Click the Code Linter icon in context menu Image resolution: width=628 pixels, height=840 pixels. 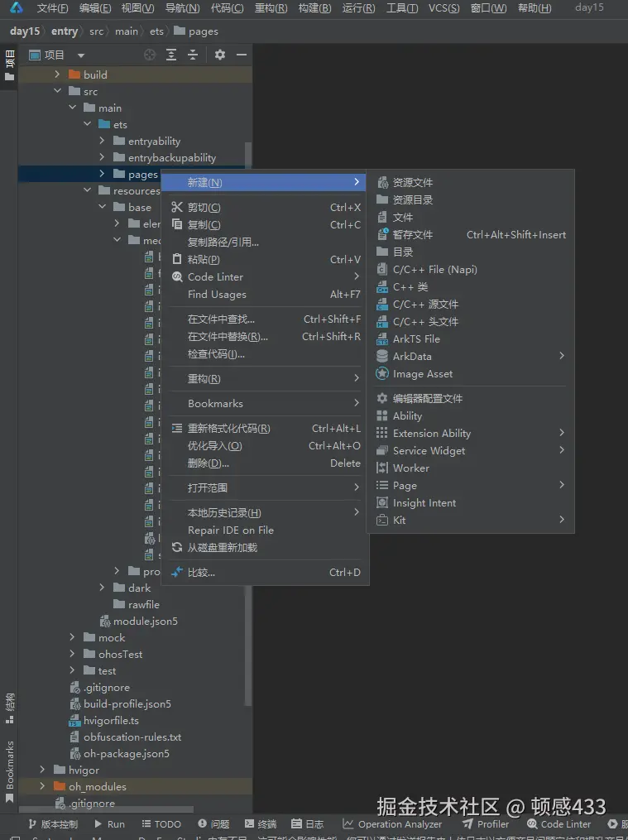tap(177, 276)
